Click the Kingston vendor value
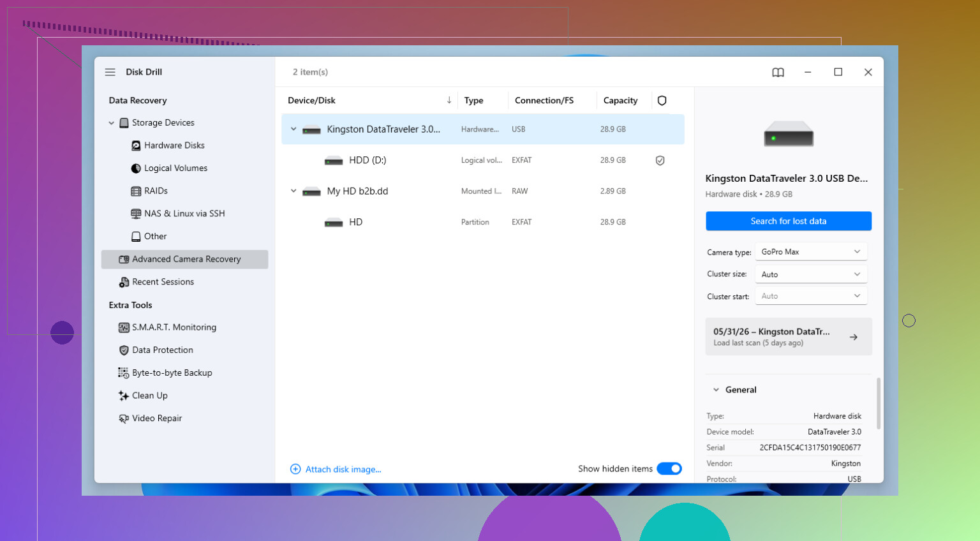Screen dimensions: 980x541 click(846, 464)
